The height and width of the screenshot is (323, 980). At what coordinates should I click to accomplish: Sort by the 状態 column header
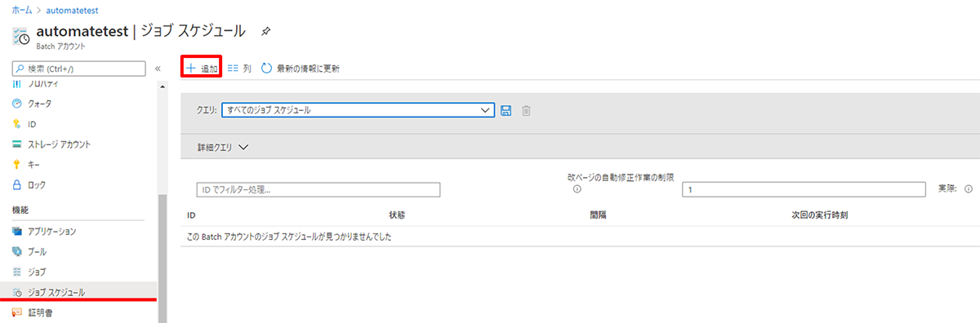(x=398, y=215)
